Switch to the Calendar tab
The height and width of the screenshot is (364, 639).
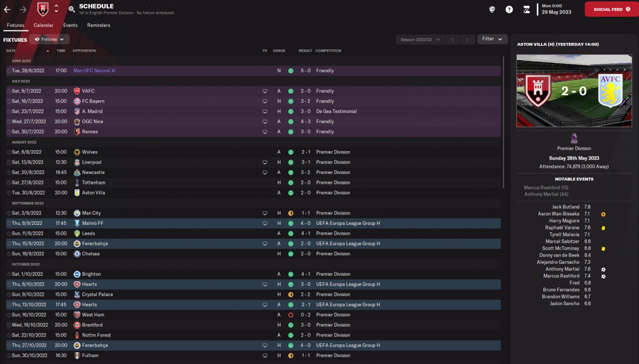tap(43, 25)
